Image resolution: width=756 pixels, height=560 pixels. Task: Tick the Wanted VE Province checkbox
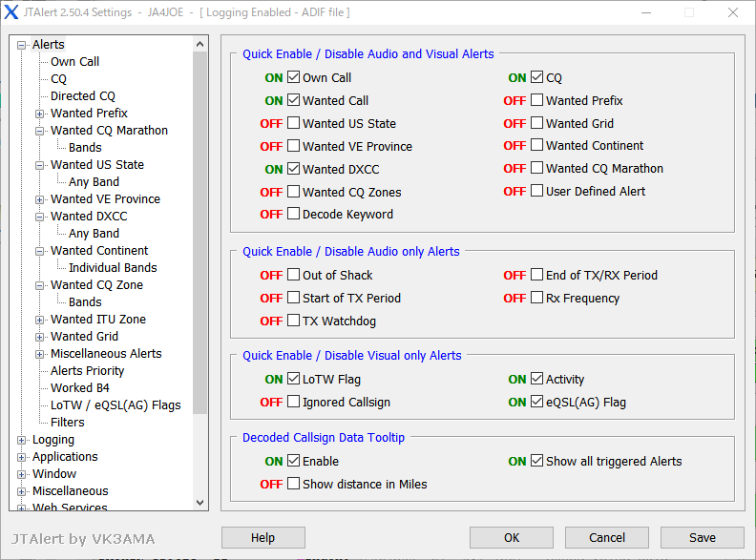[x=293, y=146]
